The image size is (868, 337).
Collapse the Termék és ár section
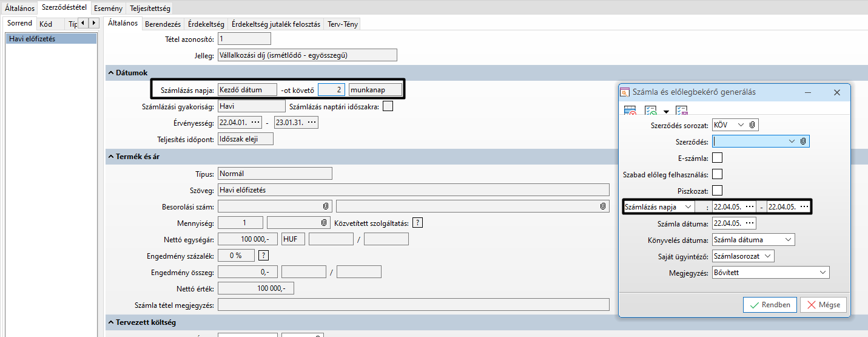[111, 157]
